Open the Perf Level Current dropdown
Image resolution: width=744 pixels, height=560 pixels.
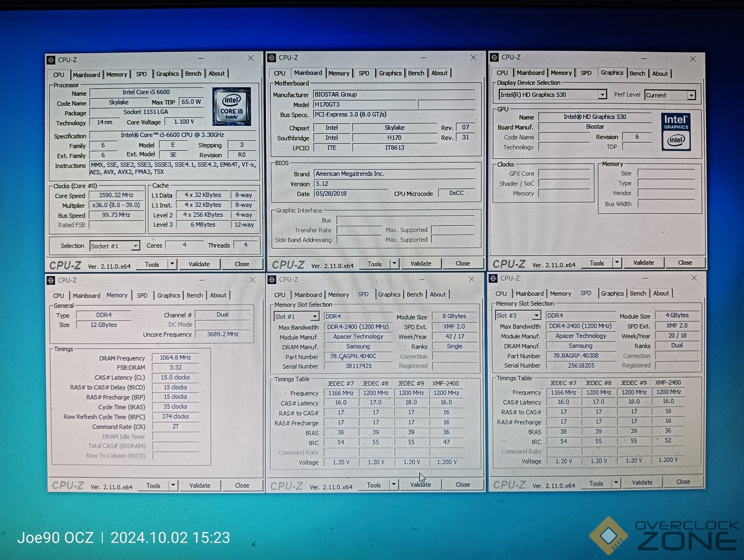[691, 95]
